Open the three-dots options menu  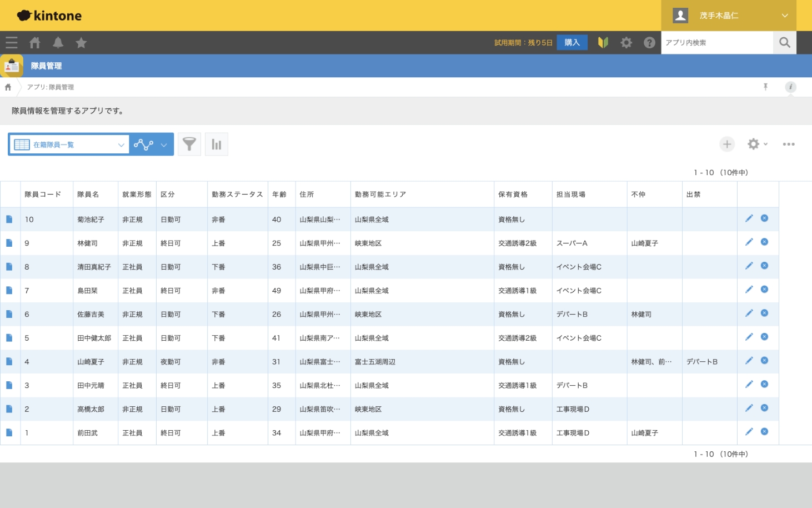click(789, 145)
